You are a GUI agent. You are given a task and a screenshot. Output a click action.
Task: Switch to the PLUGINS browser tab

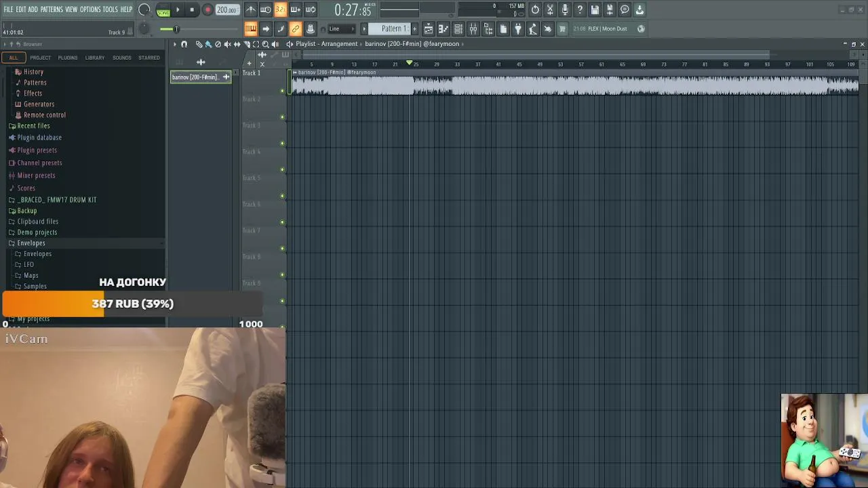67,58
